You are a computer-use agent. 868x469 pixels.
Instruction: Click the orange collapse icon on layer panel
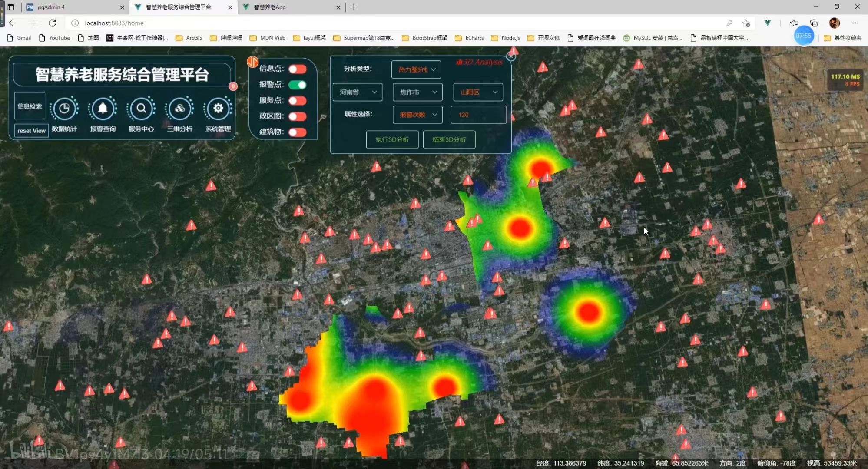(253, 62)
